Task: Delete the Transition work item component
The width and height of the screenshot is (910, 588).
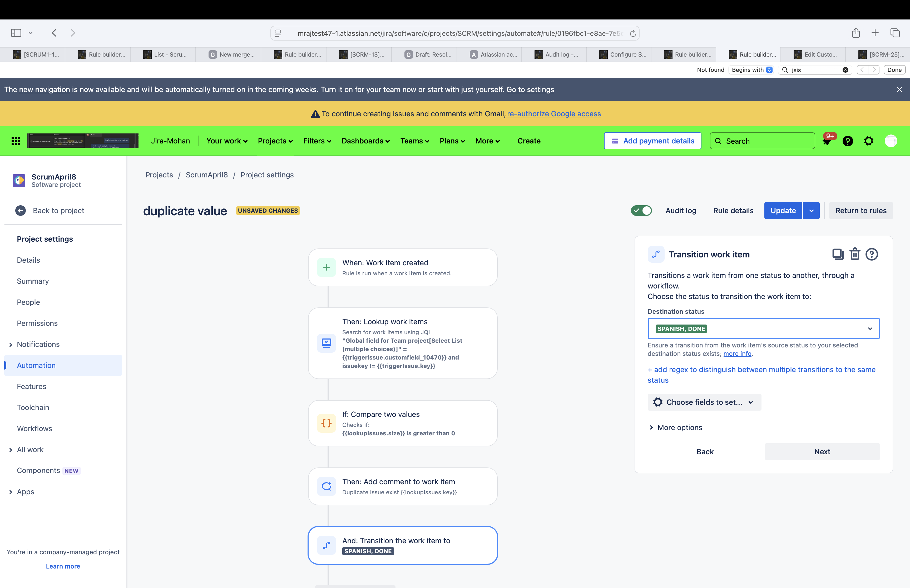Action: point(855,254)
